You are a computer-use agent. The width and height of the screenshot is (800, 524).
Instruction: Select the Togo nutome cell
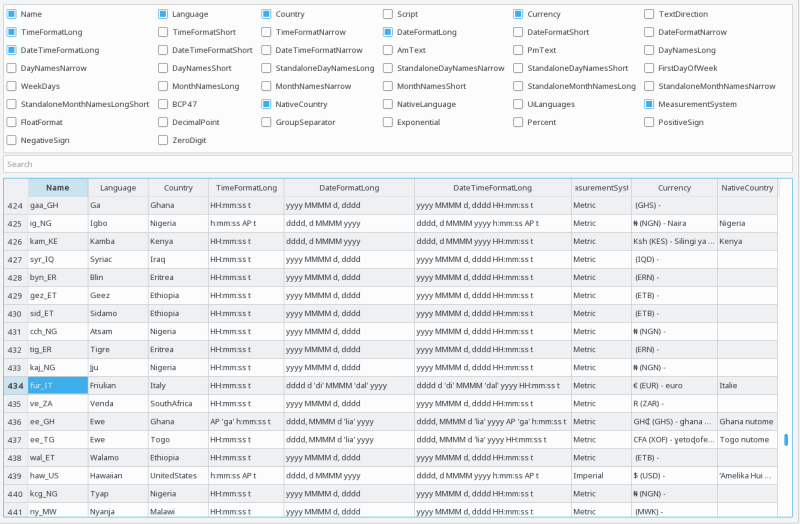point(747,440)
